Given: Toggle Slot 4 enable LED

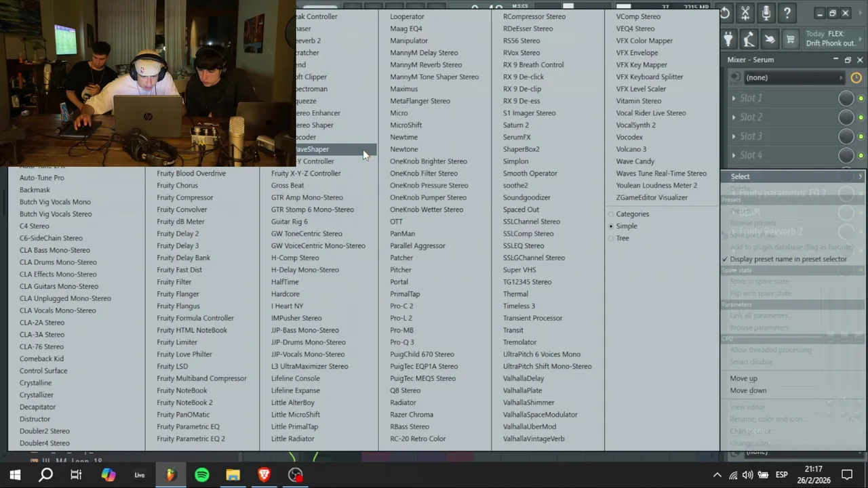Looking at the screenshot, I should tap(861, 156).
